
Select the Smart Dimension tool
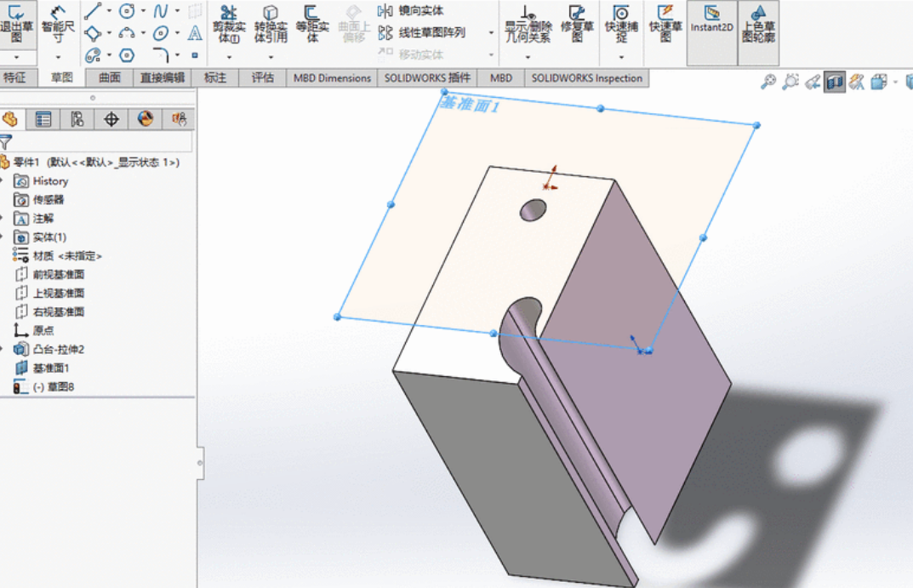click(x=56, y=26)
